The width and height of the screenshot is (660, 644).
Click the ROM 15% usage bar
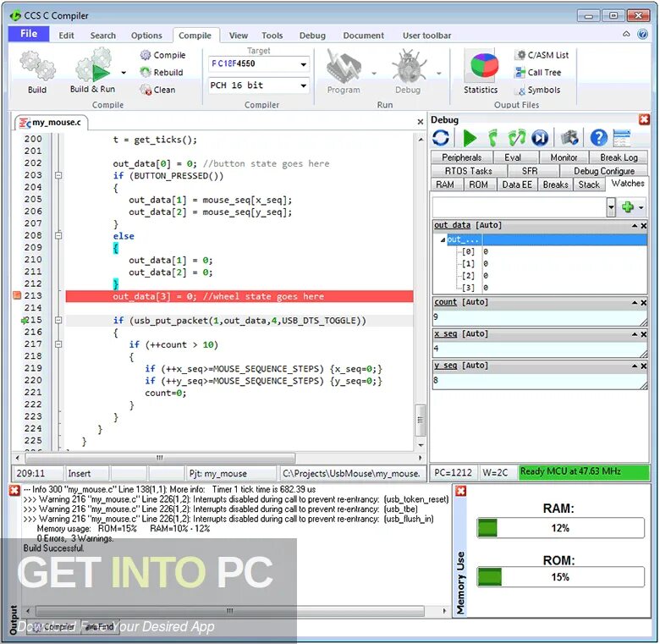560,576
